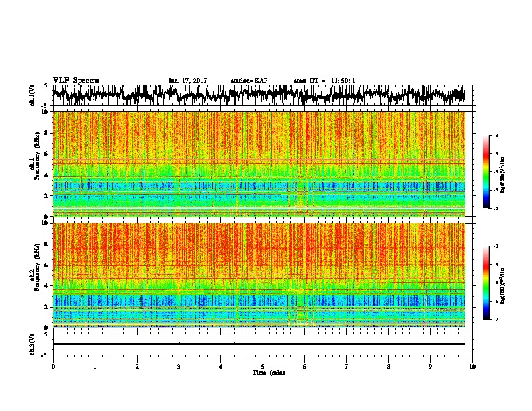Click the "station=KAP" header label
Screen dimensions: 532x411
click(x=249, y=81)
